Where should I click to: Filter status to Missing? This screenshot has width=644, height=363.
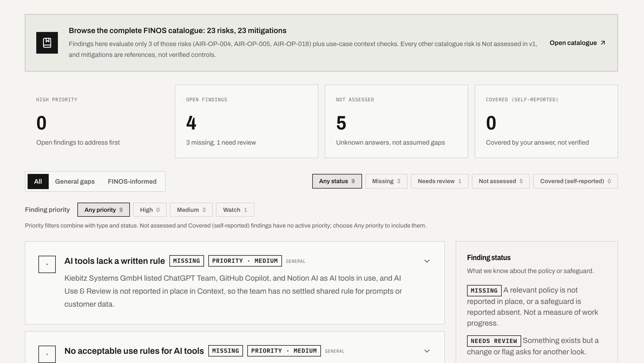[386, 181]
